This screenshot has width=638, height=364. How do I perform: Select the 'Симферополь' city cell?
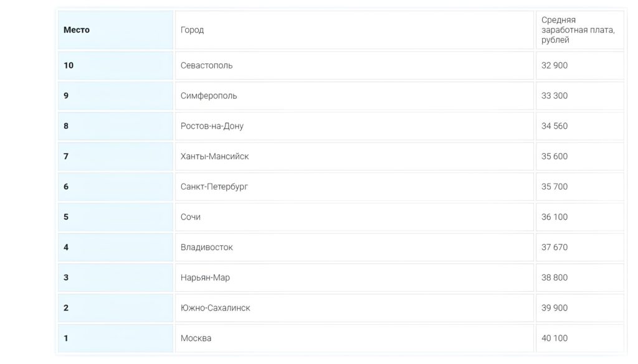pyautogui.click(x=209, y=96)
